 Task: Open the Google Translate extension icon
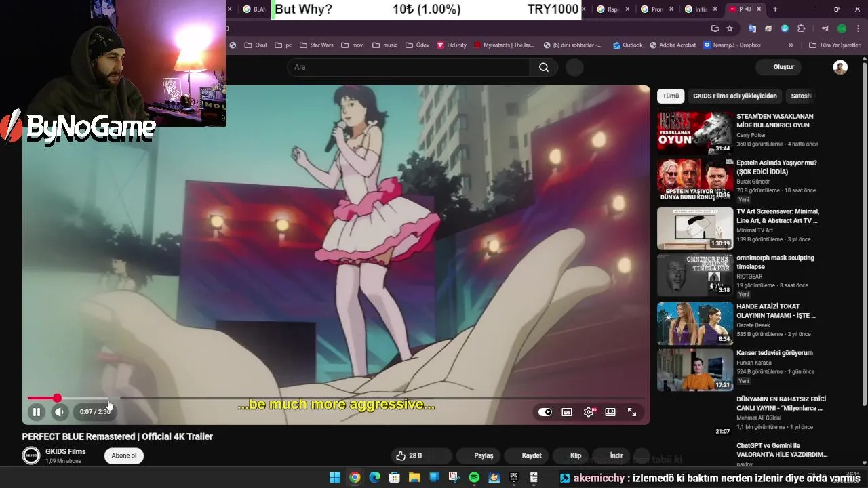pyautogui.click(x=752, y=28)
